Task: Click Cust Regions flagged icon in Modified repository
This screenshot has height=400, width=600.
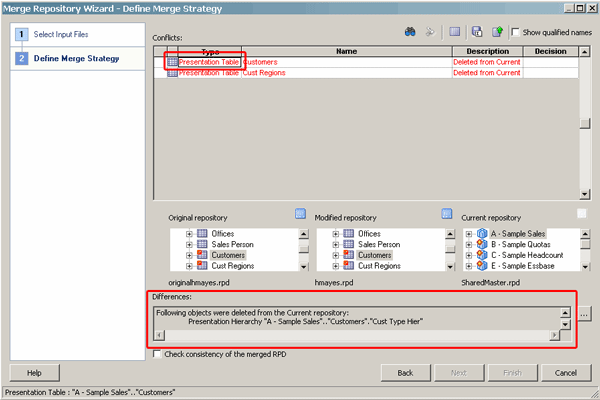Action: click(x=349, y=265)
